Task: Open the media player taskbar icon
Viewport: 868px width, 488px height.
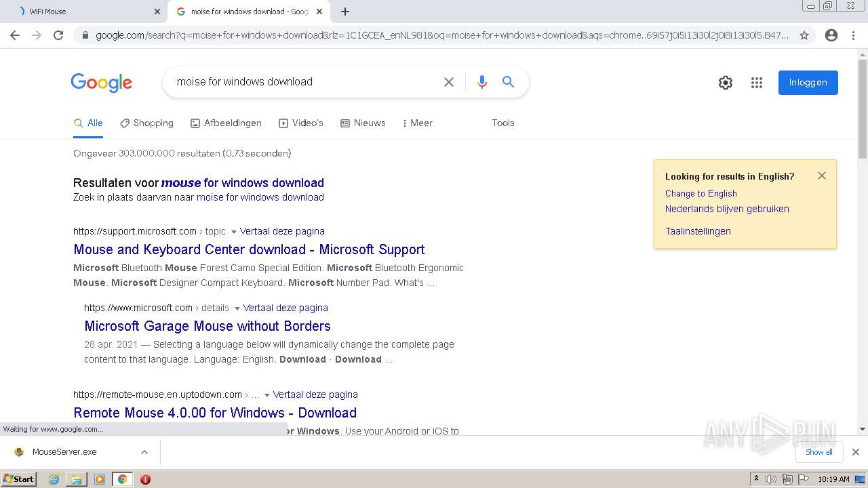Action: tap(100, 479)
